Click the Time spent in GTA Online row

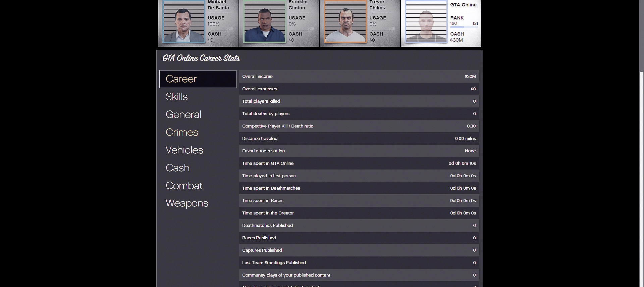[x=359, y=163]
